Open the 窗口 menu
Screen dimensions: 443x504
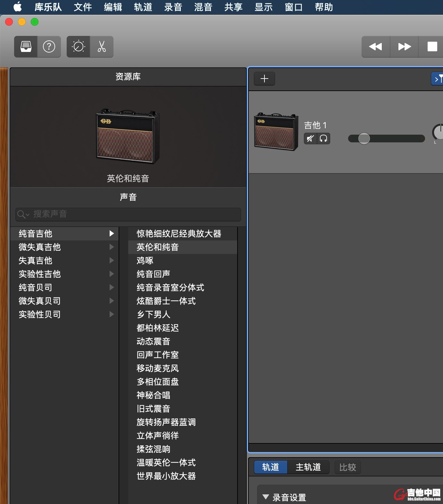(294, 7)
